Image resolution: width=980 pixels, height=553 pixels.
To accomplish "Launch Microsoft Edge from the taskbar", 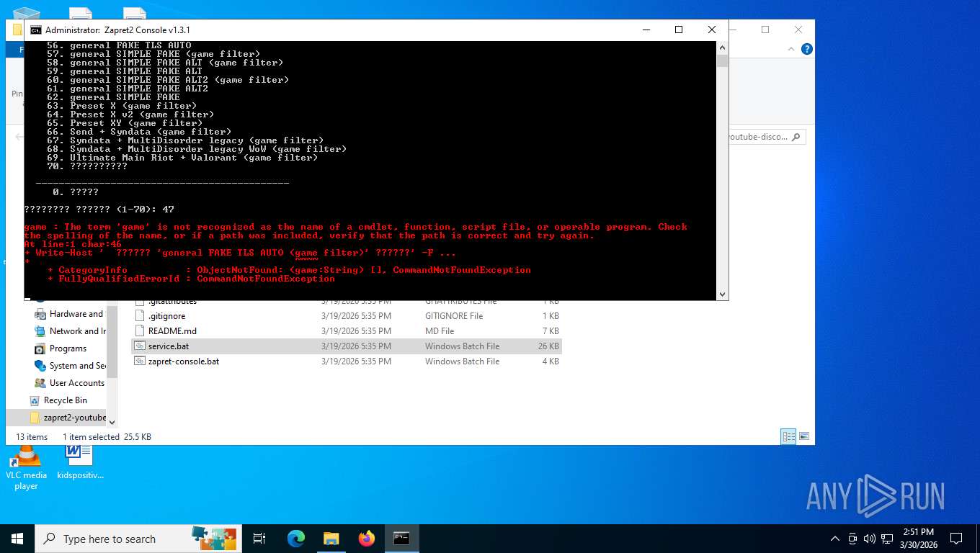I will click(296, 539).
